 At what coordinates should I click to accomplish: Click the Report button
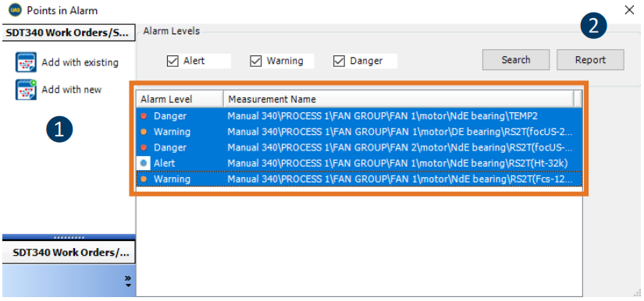590,60
